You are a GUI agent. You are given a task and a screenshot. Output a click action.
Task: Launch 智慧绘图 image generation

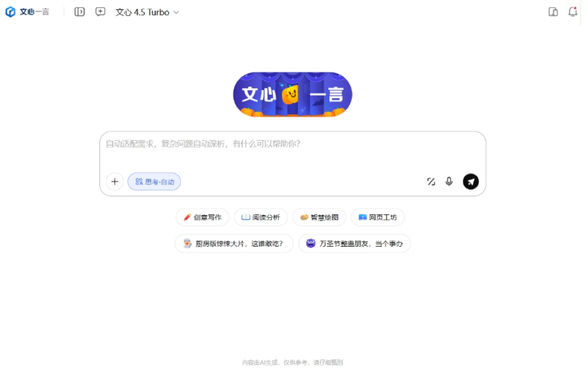point(319,217)
